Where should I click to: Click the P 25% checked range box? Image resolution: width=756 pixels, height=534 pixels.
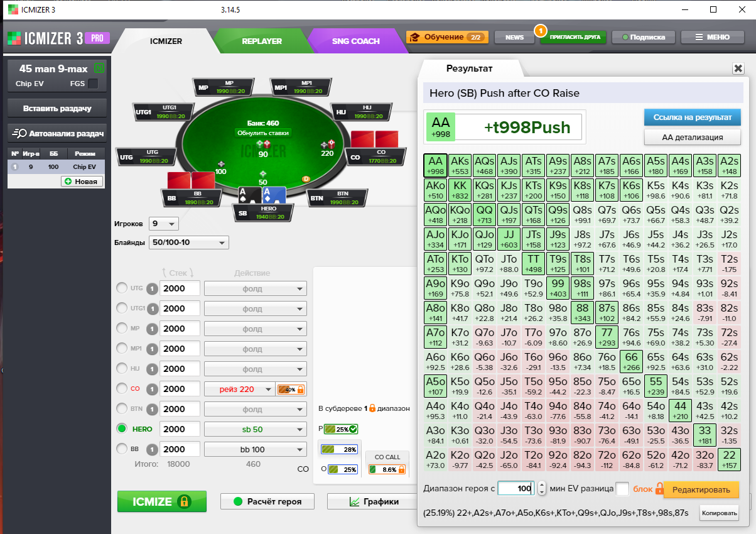point(340,429)
